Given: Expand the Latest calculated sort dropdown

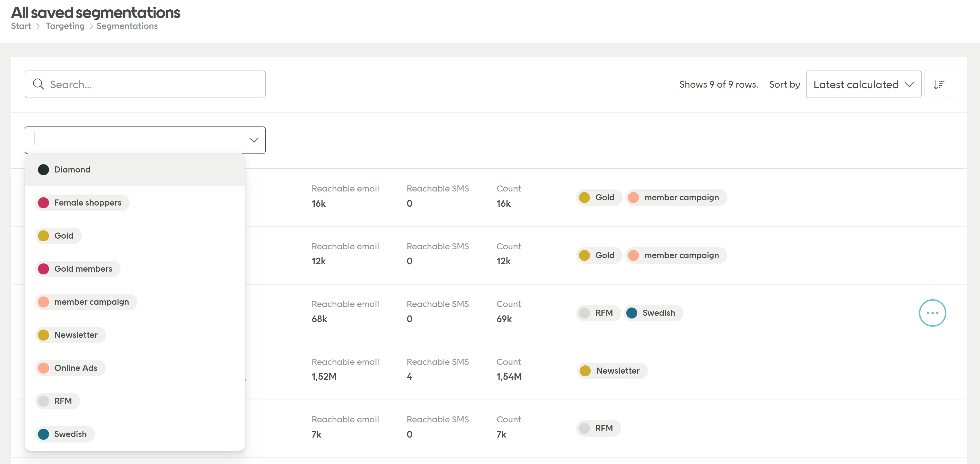Looking at the screenshot, I should click(x=864, y=84).
